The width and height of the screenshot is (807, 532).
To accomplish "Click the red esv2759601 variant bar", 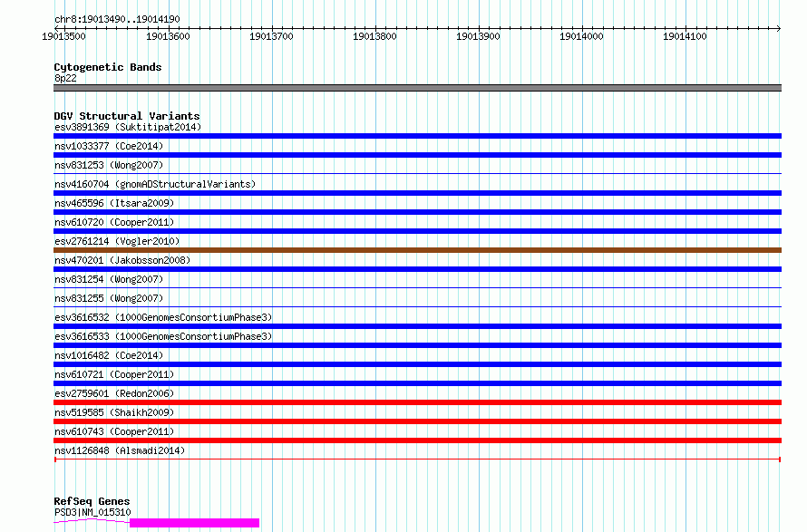I will (x=417, y=402).
